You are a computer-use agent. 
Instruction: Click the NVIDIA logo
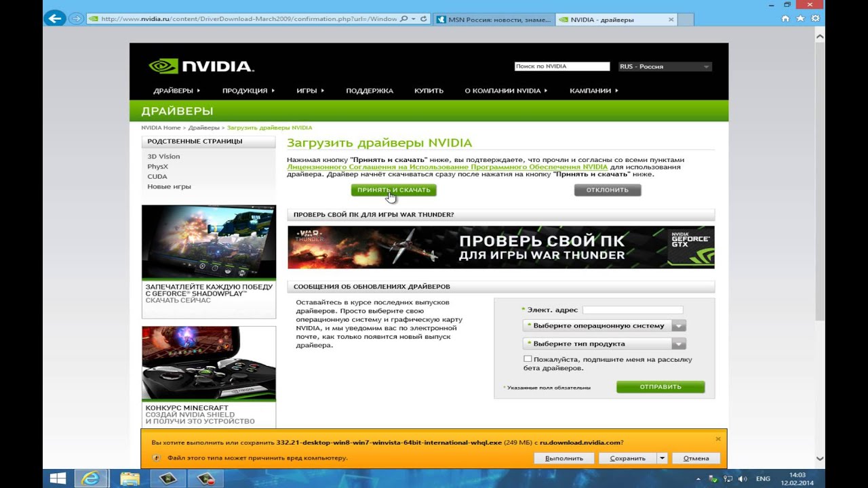pyautogui.click(x=201, y=66)
